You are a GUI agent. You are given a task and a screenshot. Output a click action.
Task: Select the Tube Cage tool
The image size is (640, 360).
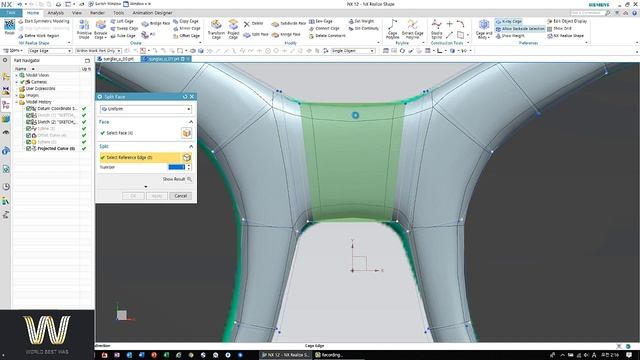click(x=123, y=36)
